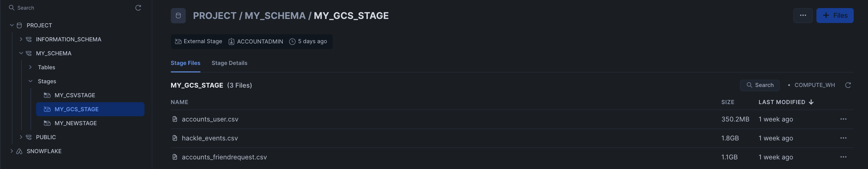868x169 pixels.
Task: Expand the Tables folder
Action: (30, 67)
